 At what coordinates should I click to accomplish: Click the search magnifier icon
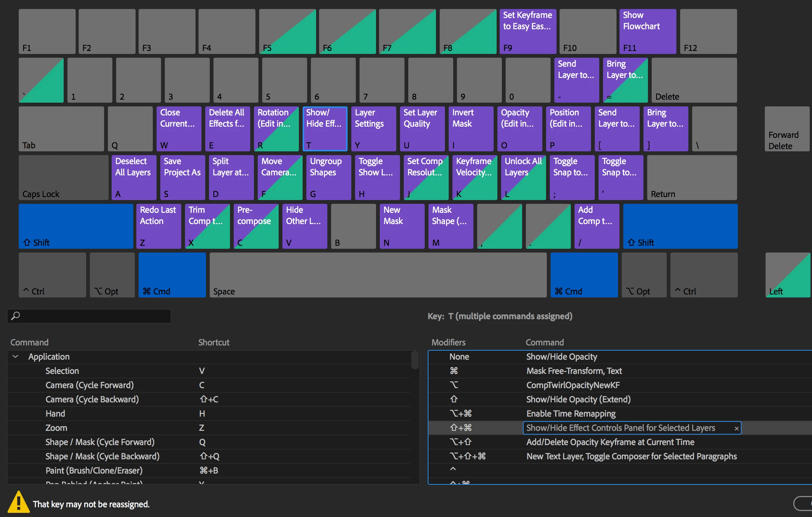(16, 316)
